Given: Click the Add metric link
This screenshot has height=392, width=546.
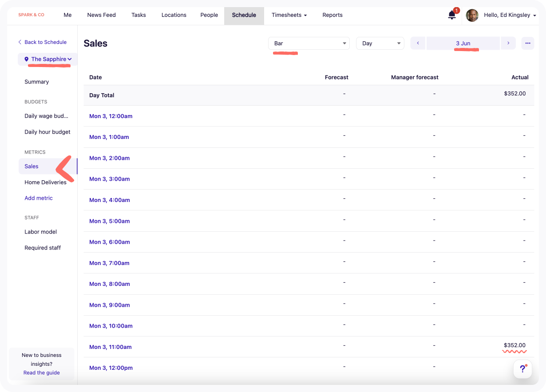Looking at the screenshot, I should [x=39, y=198].
